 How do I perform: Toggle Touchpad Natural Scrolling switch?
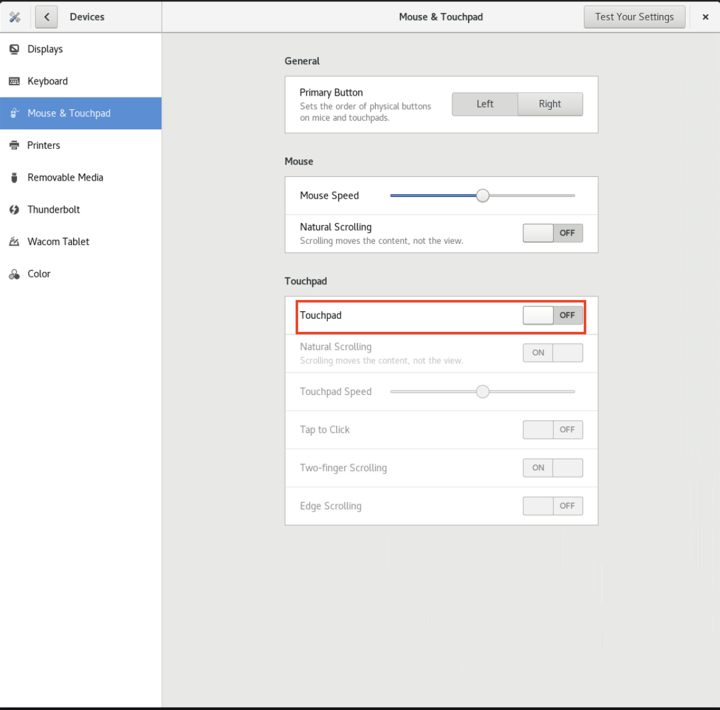coord(553,353)
